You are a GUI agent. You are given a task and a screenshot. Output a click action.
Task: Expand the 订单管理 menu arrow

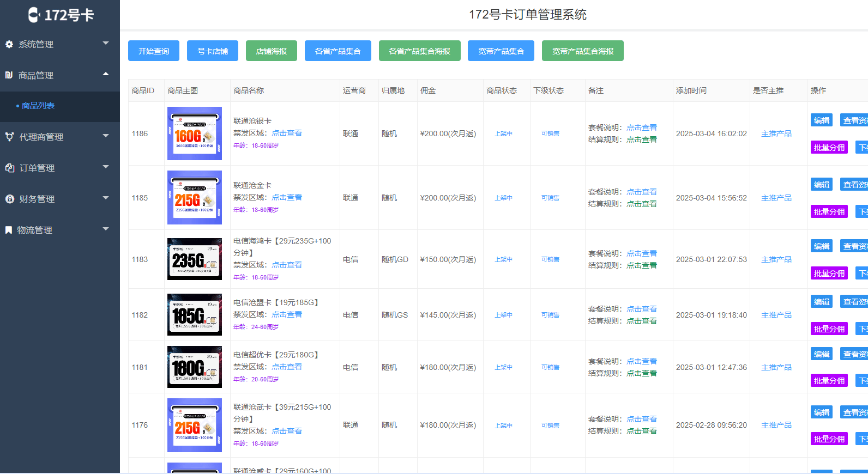click(x=106, y=166)
